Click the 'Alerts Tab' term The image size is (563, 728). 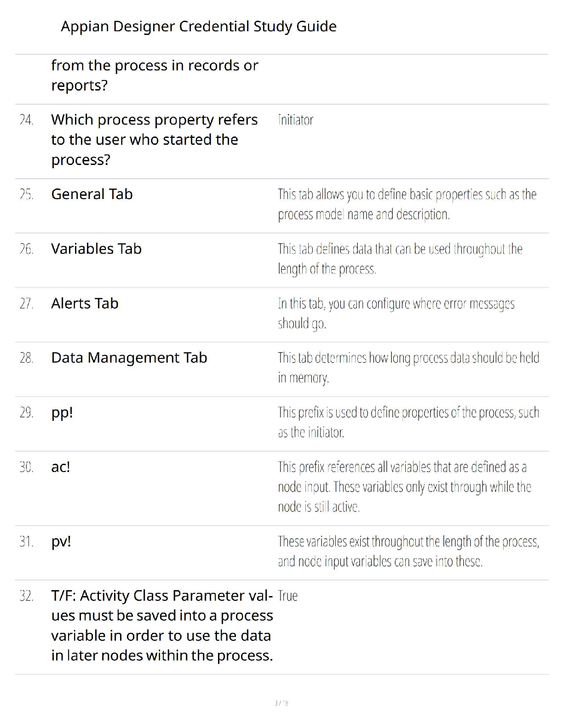(85, 304)
